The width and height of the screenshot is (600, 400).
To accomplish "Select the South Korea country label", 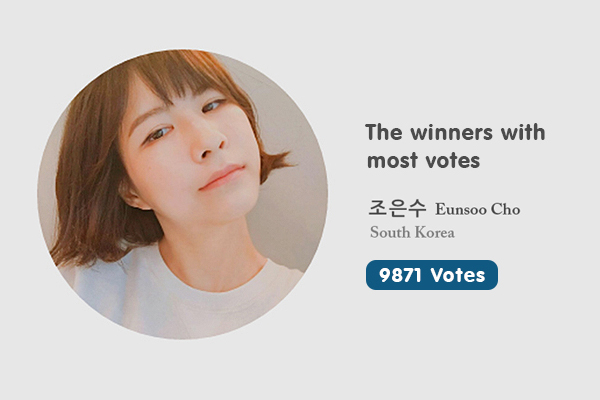I will coord(412,232).
